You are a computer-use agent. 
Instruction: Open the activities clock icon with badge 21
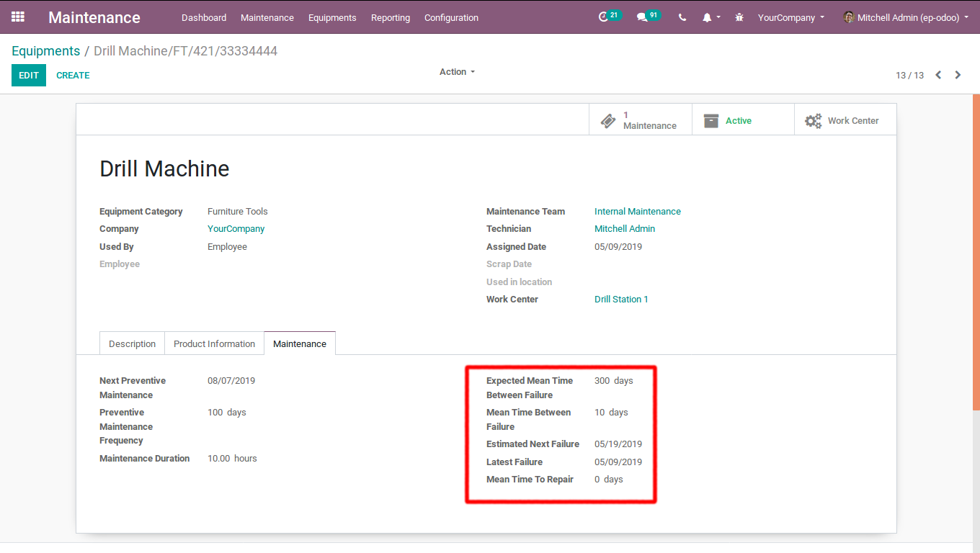609,17
